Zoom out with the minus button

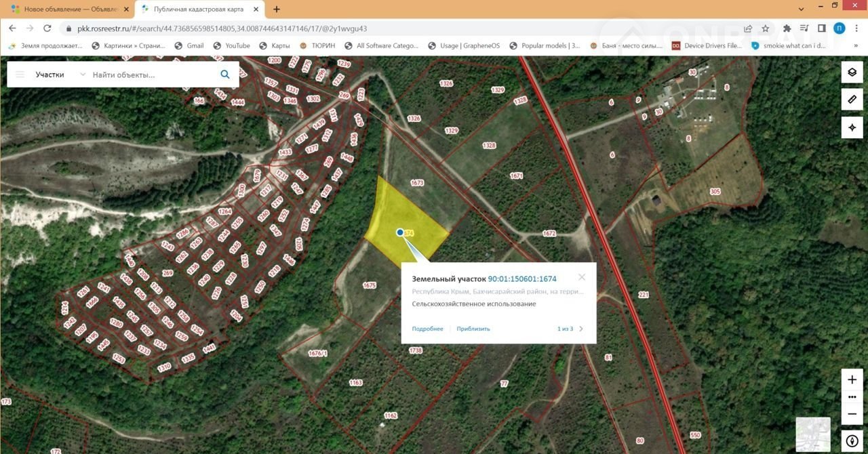(x=852, y=413)
